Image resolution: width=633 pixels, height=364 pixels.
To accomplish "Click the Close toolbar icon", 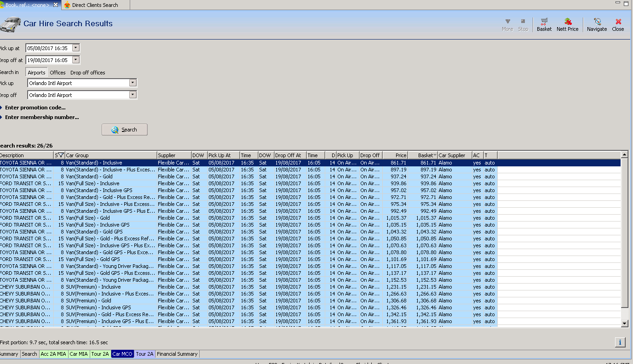I will point(618,22).
